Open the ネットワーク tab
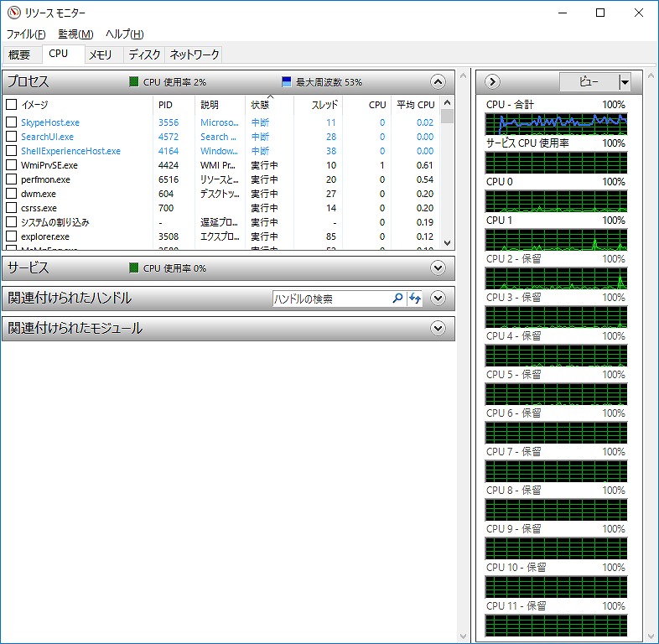 click(195, 55)
